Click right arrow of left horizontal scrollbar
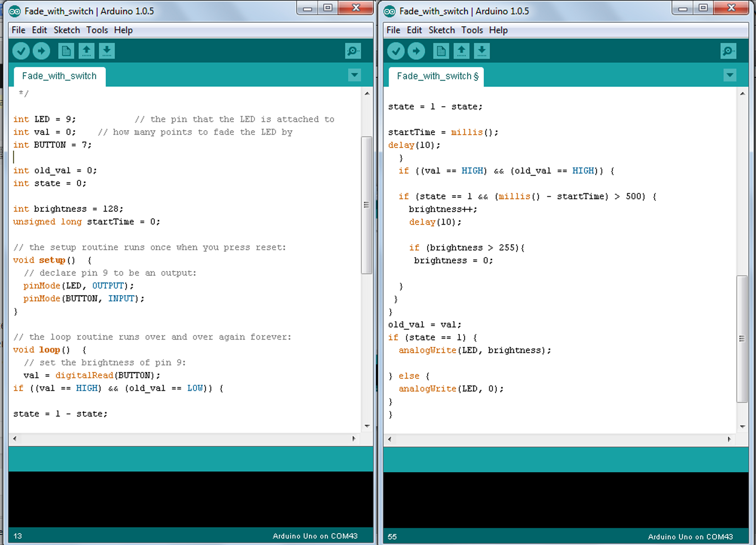The image size is (756, 545). (x=354, y=439)
